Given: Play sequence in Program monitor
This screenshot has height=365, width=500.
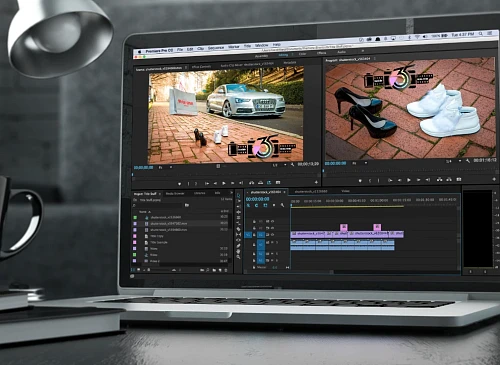Looking at the screenshot, I should [409, 180].
